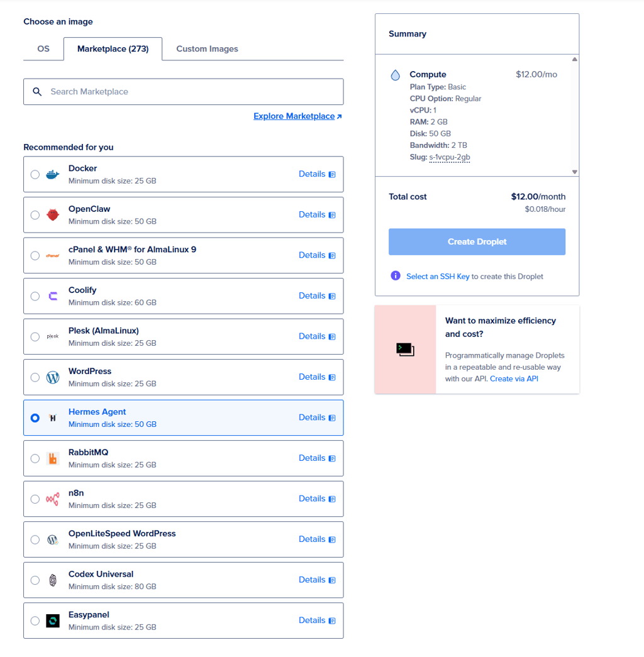Click the Create via API link
Viewport: 644px width, 657px height.
514,378
